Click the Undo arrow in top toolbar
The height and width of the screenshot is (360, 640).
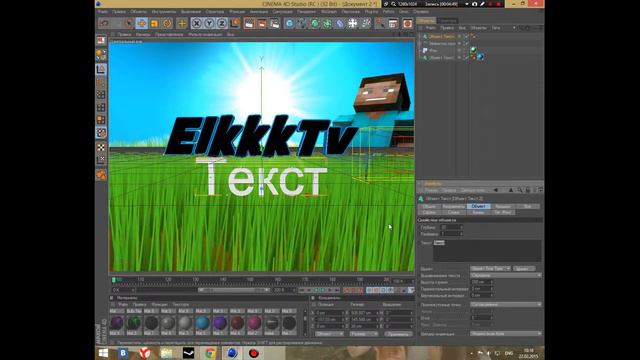coord(104,23)
